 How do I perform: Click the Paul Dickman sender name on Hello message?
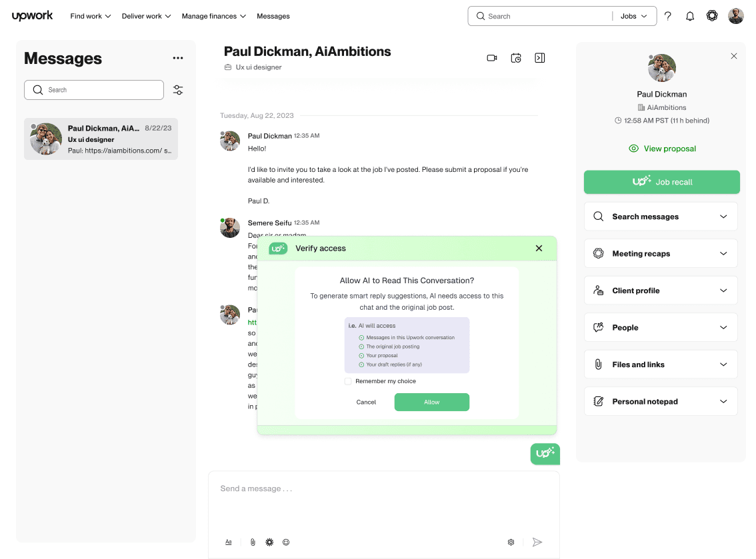[269, 136]
